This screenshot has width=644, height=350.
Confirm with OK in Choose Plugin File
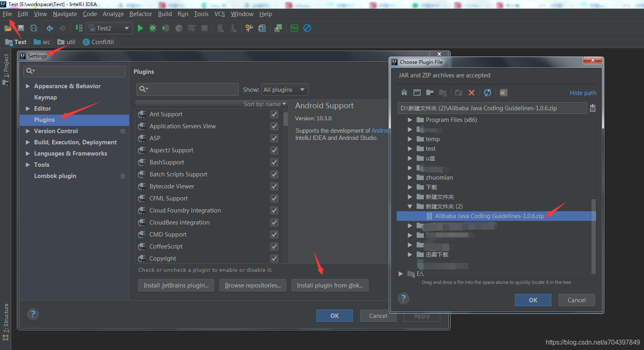pyautogui.click(x=533, y=300)
